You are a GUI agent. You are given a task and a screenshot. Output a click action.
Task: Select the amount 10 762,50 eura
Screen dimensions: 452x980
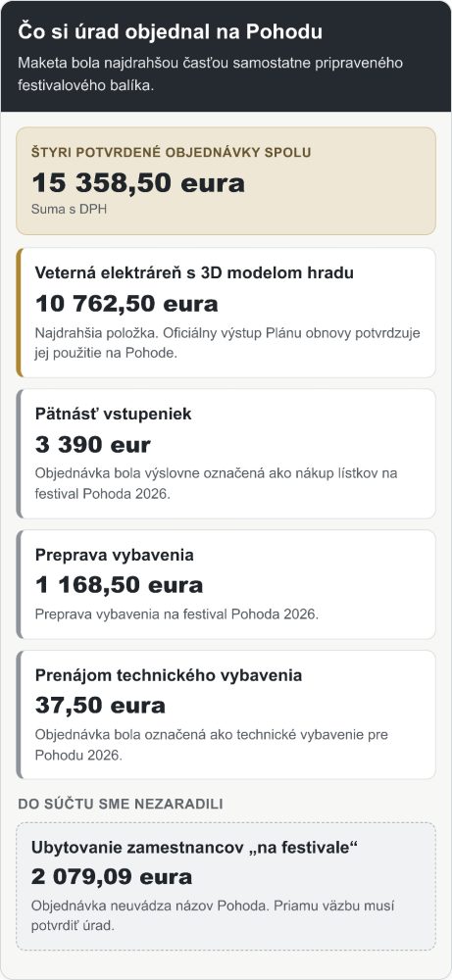[126, 304]
